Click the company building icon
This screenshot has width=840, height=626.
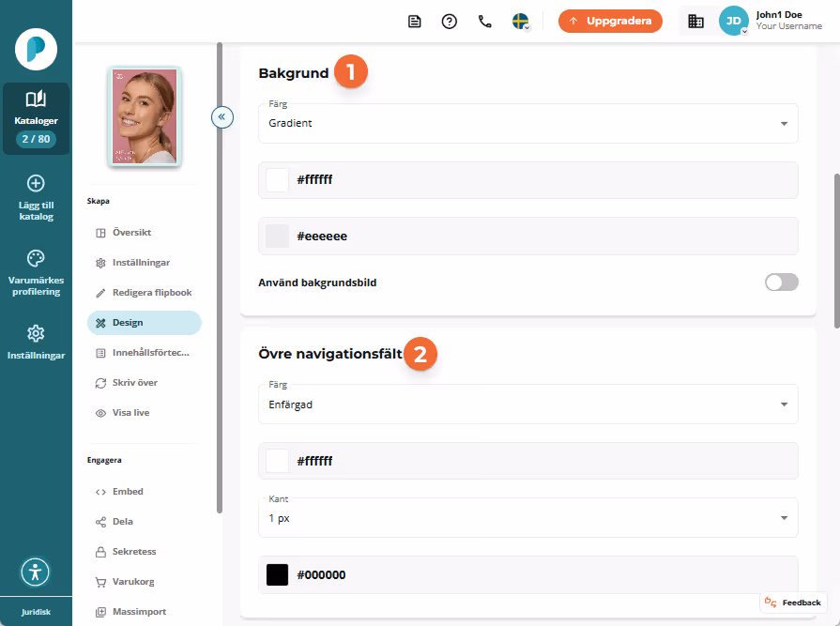[x=695, y=22]
